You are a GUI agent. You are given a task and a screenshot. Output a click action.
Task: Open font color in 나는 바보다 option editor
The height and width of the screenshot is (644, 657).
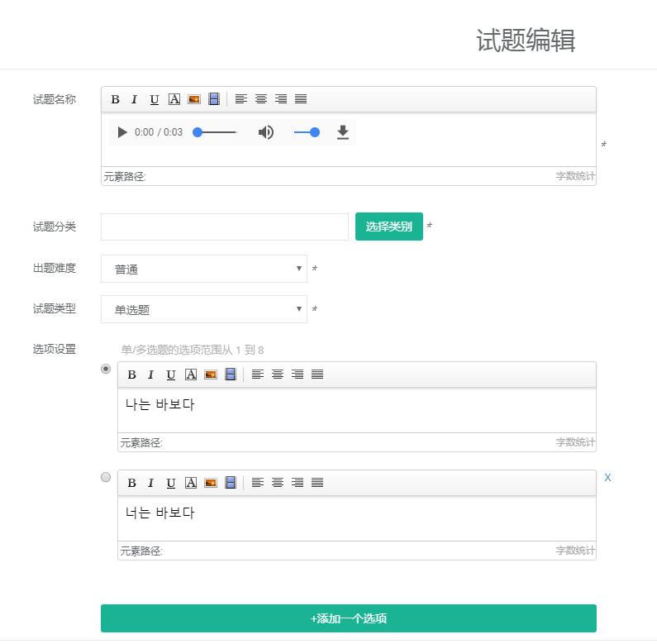(191, 374)
